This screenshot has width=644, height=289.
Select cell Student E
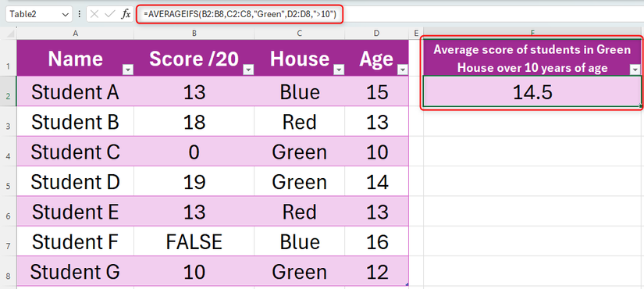(x=75, y=212)
